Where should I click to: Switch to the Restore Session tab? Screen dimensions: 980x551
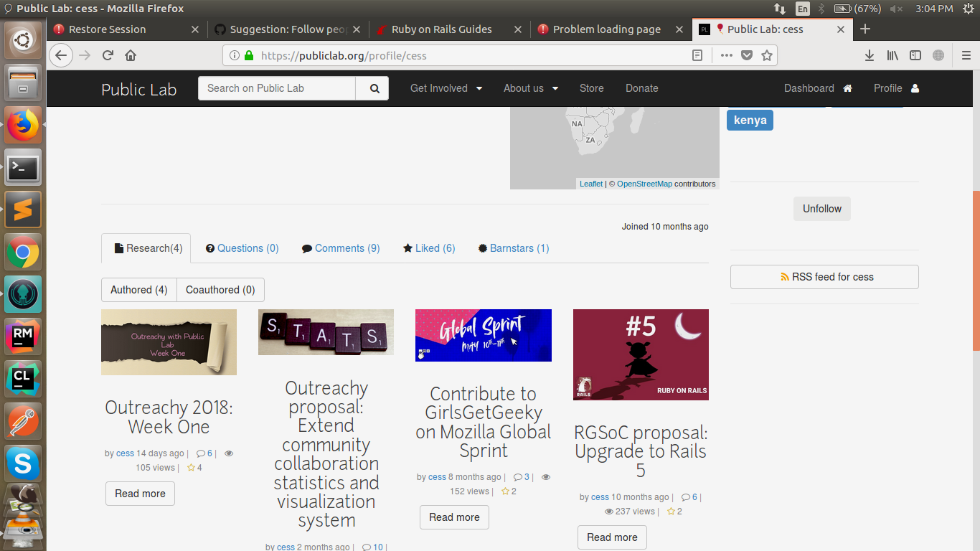click(127, 29)
